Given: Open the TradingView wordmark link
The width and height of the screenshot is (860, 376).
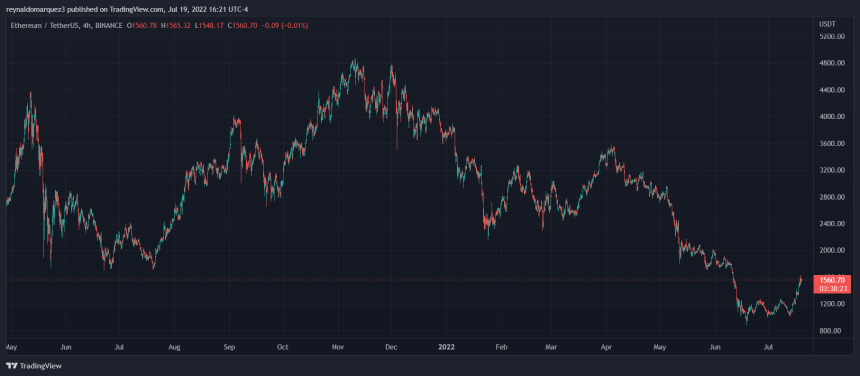Looking at the screenshot, I should pos(41,366).
